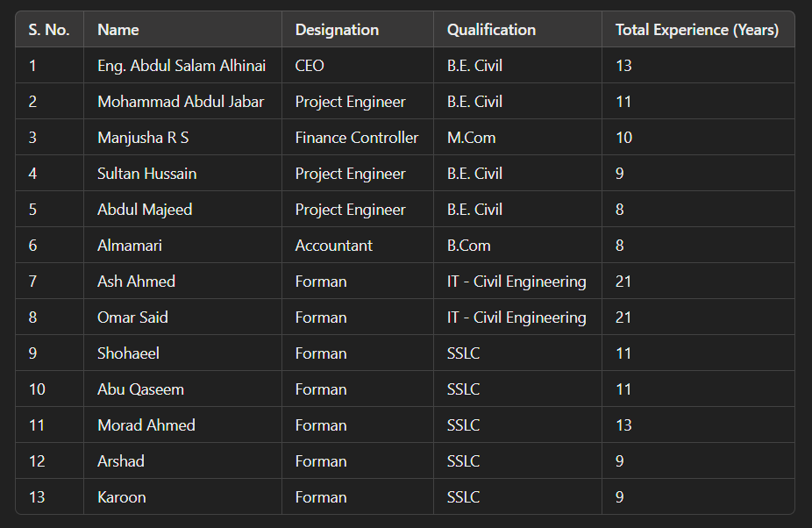Select the M.Com qualification cell
The image size is (812, 528).
coord(471,138)
